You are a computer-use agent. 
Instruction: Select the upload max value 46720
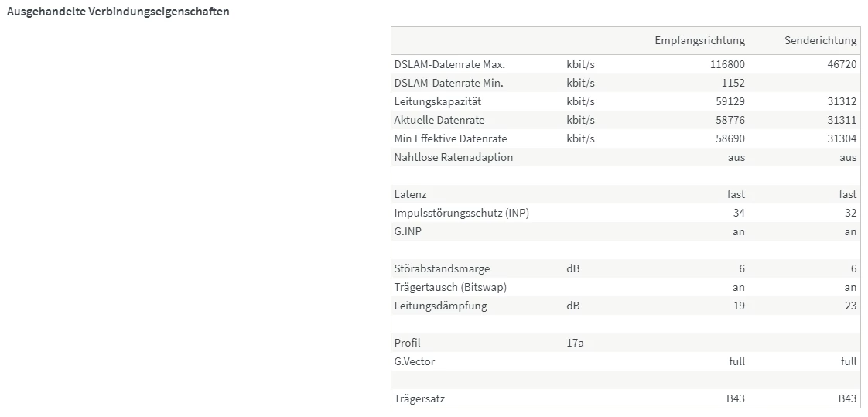click(842, 64)
